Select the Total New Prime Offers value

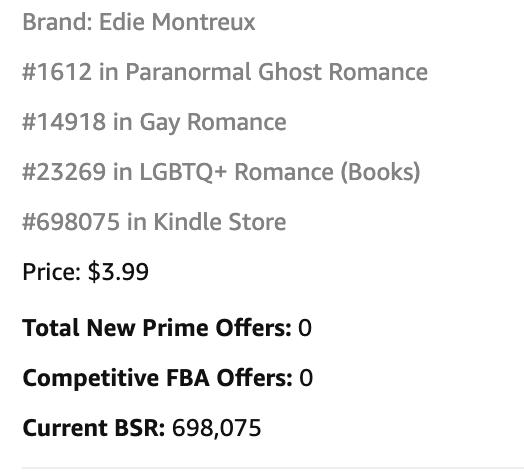tap(305, 328)
